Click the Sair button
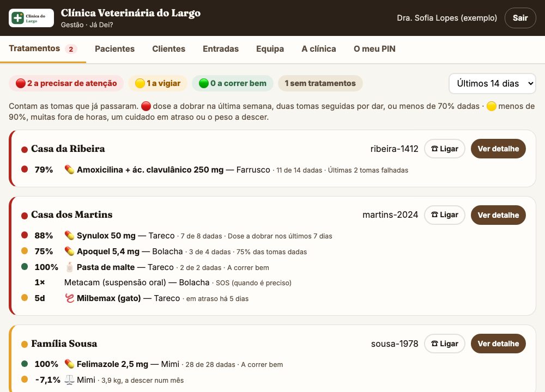 pos(520,18)
